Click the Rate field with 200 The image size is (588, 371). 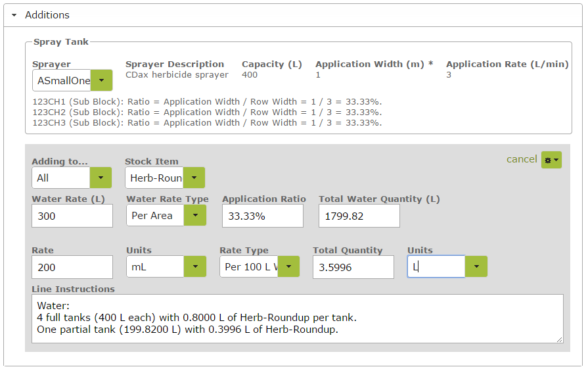[x=72, y=267]
